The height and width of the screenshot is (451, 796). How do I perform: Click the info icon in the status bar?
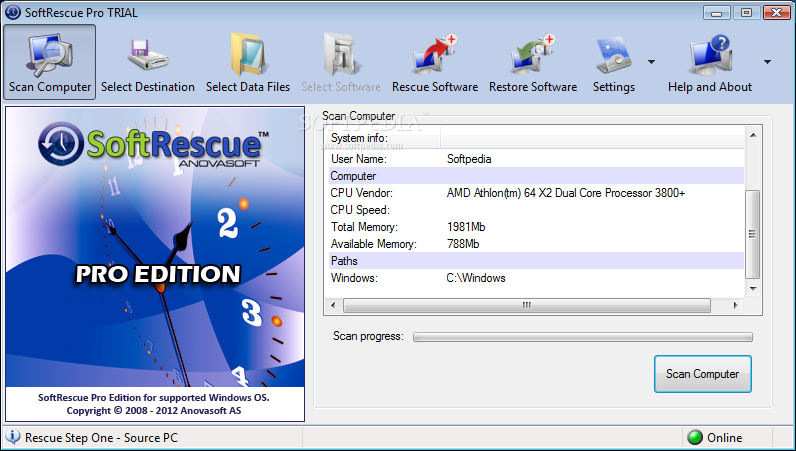tap(13, 437)
